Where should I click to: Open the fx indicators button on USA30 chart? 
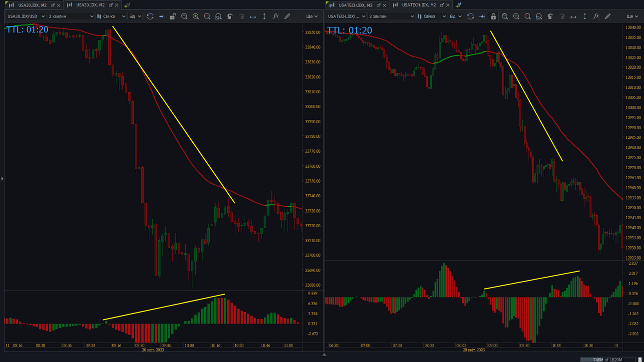click(x=276, y=16)
